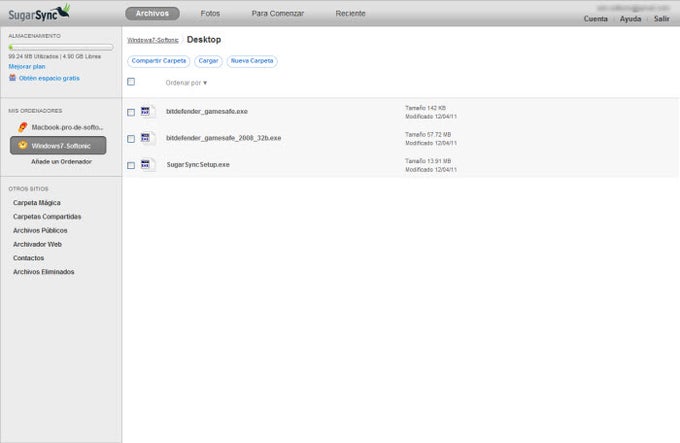This screenshot has height=443, width=680.
Task: Click the Cargar upload button
Action: 208,61
